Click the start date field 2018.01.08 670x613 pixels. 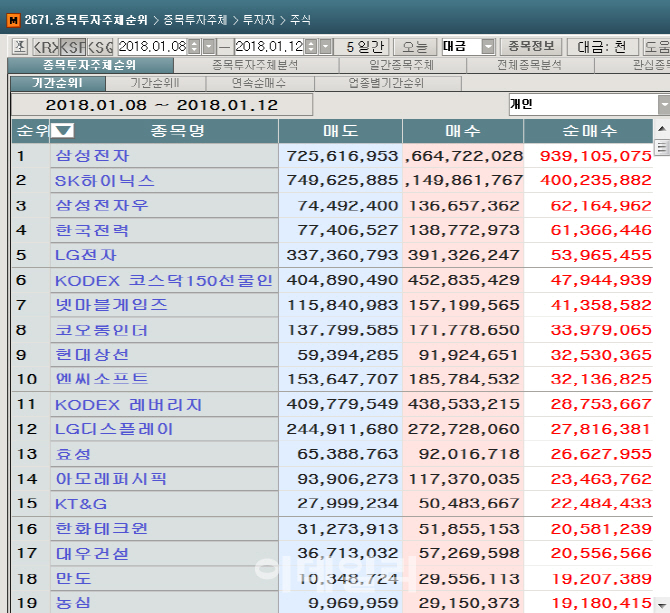tap(152, 47)
